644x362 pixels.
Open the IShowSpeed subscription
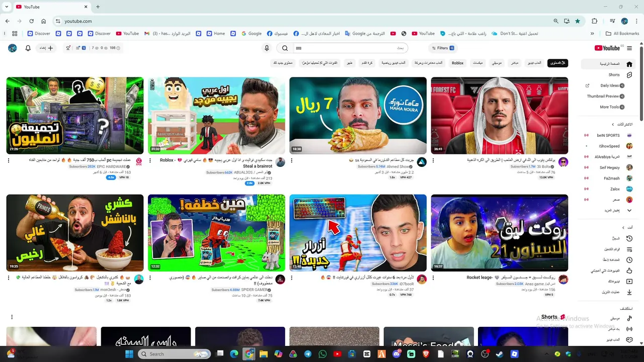608,146
